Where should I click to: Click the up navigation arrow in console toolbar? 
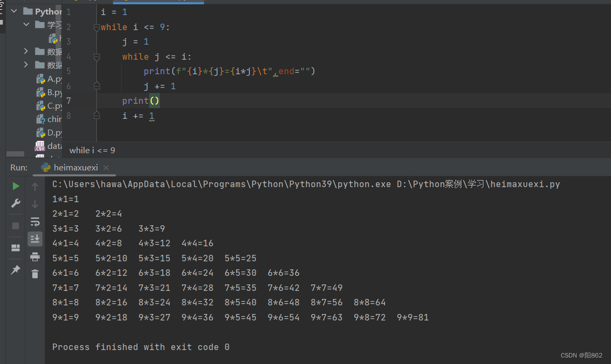coord(35,186)
